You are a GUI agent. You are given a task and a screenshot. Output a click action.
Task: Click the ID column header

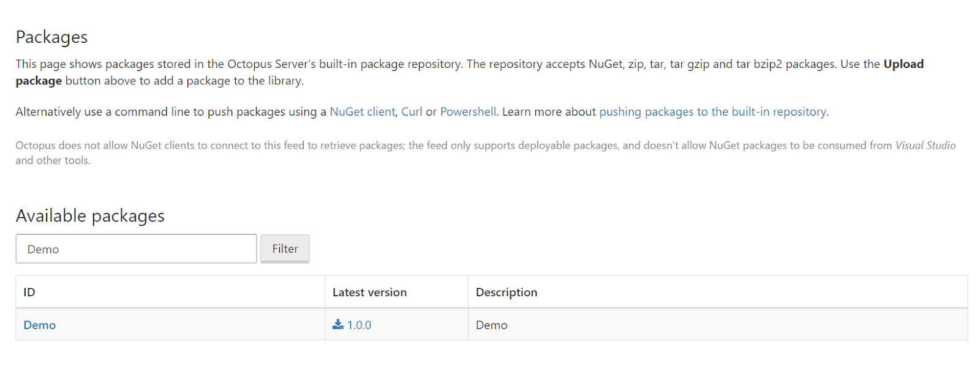[x=29, y=292]
